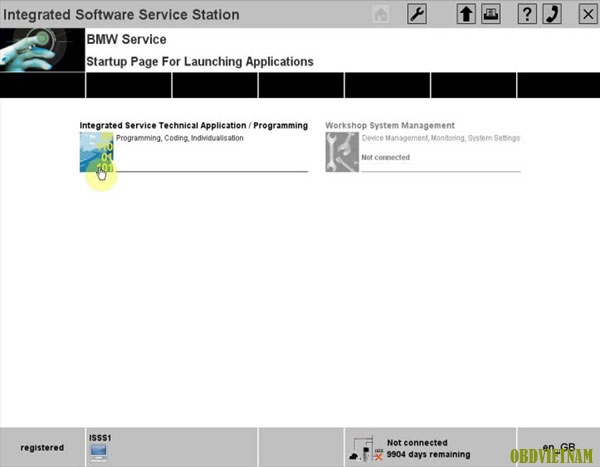Open the wrench settings icon in title bar
600x467 pixels.
[417, 15]
